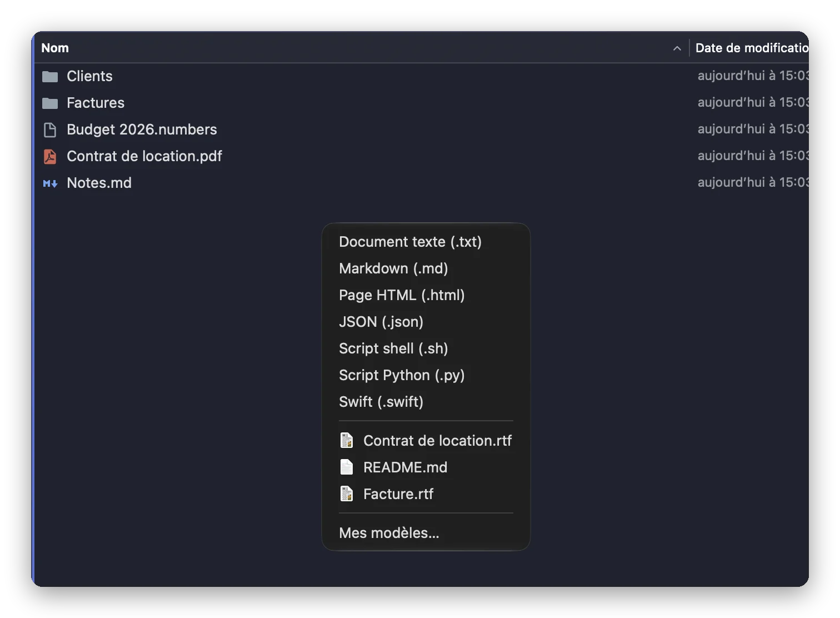
Task: Select the Notes.md file name
Action: click(99, 183)
